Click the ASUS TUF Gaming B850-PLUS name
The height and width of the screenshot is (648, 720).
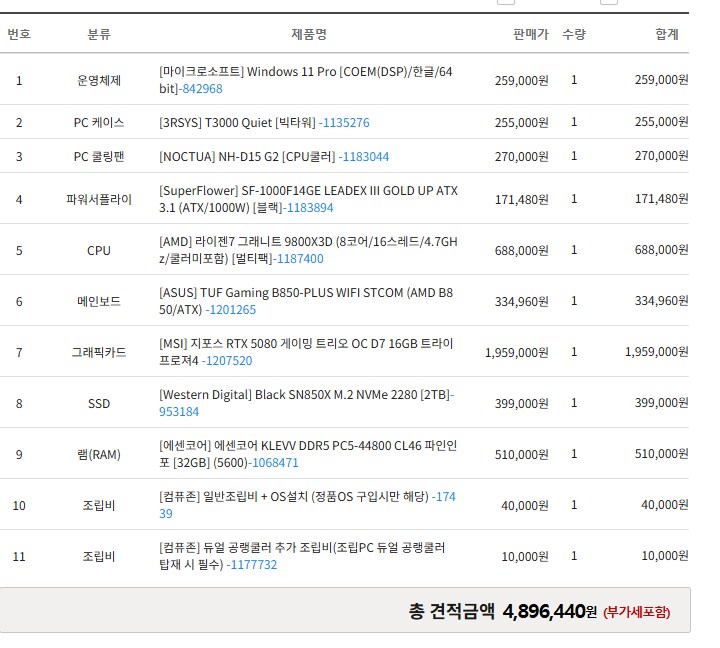[x=306, y=301]
